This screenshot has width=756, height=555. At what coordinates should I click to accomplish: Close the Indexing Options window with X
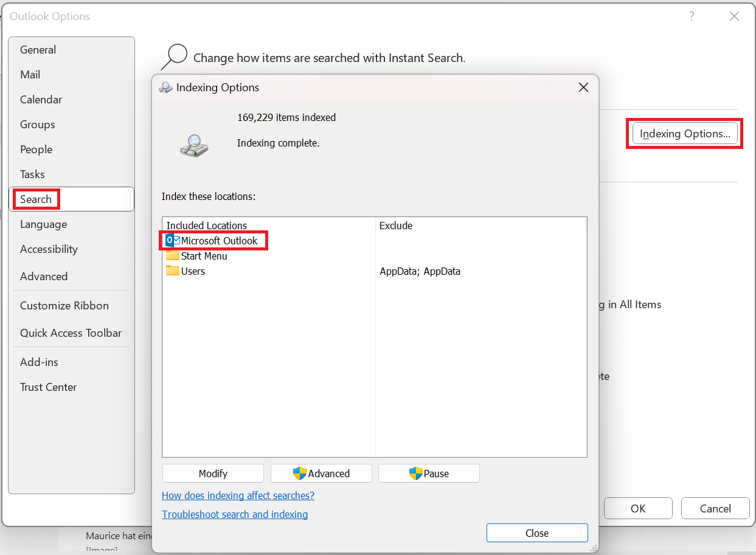[x=583, y=88]
